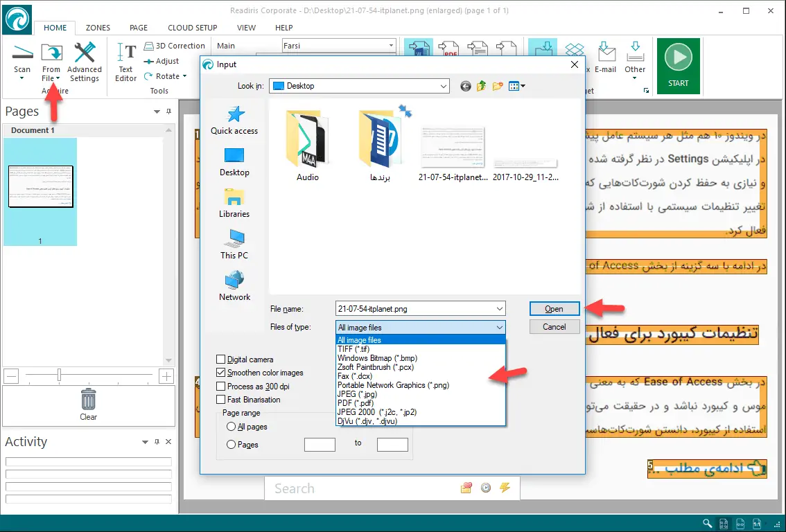Click the Clear trash can icon

pyautogui.click(x=88, y=400)
